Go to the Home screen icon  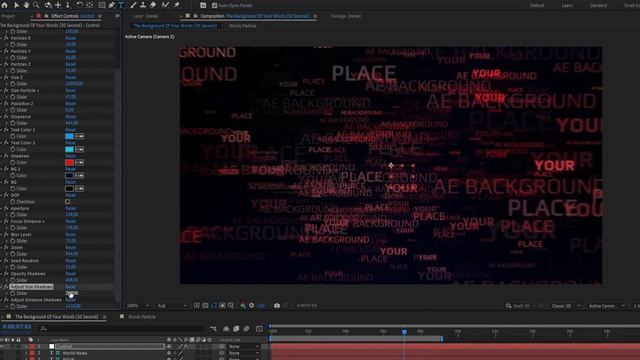click(x=4, y=5)
